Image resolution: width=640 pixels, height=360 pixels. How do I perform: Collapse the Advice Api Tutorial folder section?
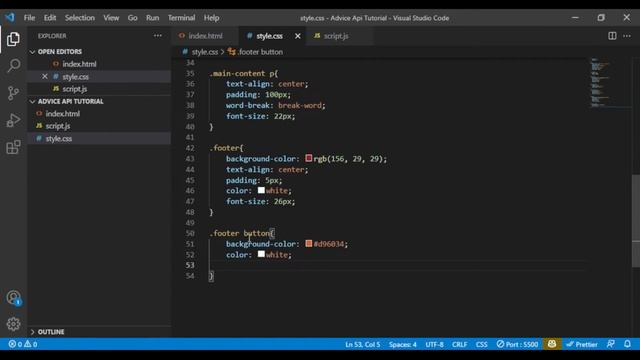click(x=67, y=101)
